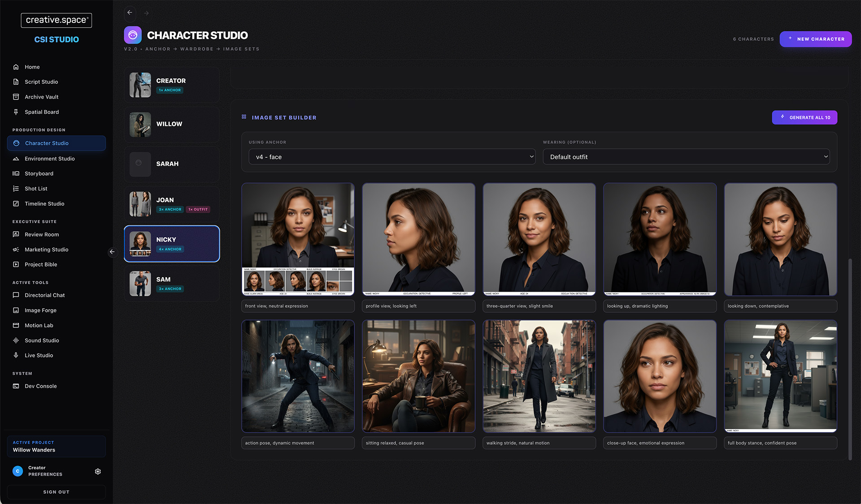Image resolution: width=861 pixels, height=504 pixels.
Task: Select the SAM character card
Action: coord(172,284)
